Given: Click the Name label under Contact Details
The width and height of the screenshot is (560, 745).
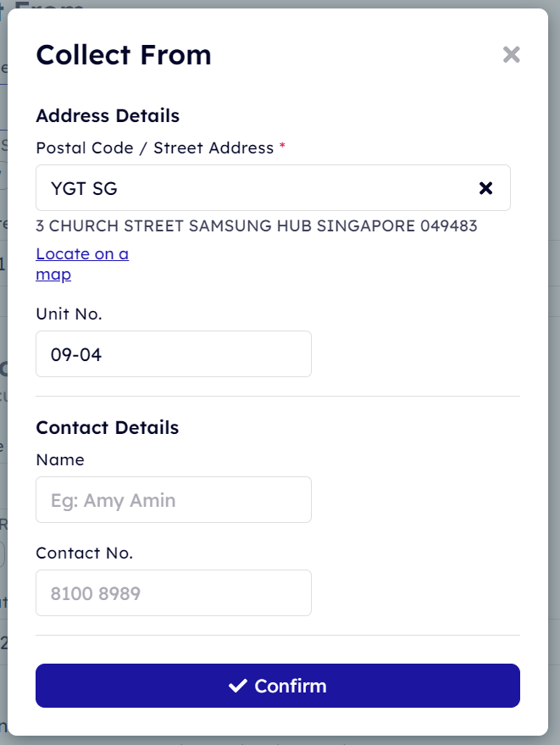Looking at the screenshot, I should point(60,460).
